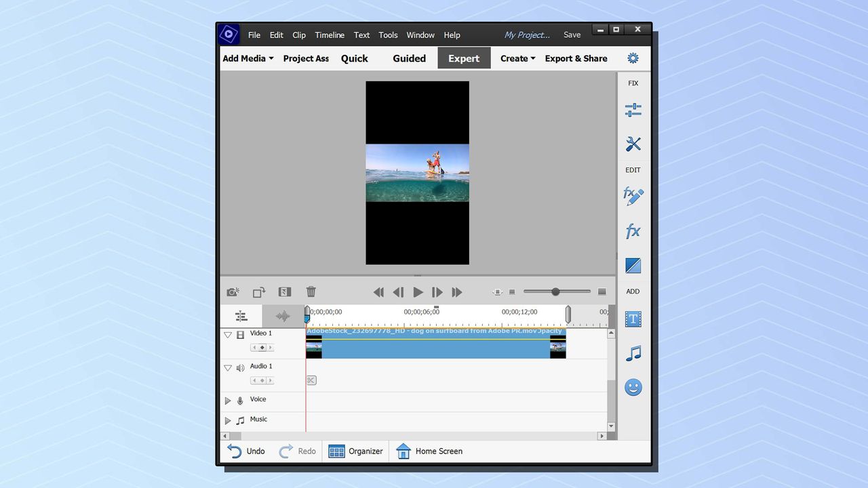
Task: Click the markers icon beside trash
Action: [285, 292]
